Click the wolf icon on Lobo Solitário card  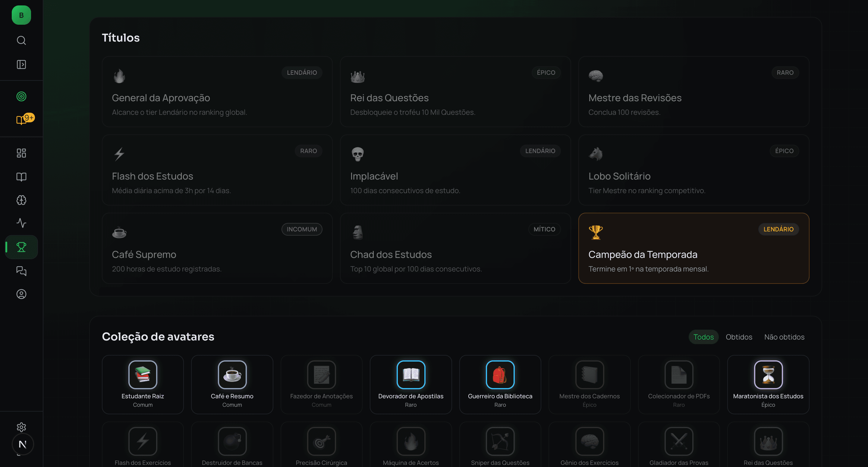tap(596, 154)
